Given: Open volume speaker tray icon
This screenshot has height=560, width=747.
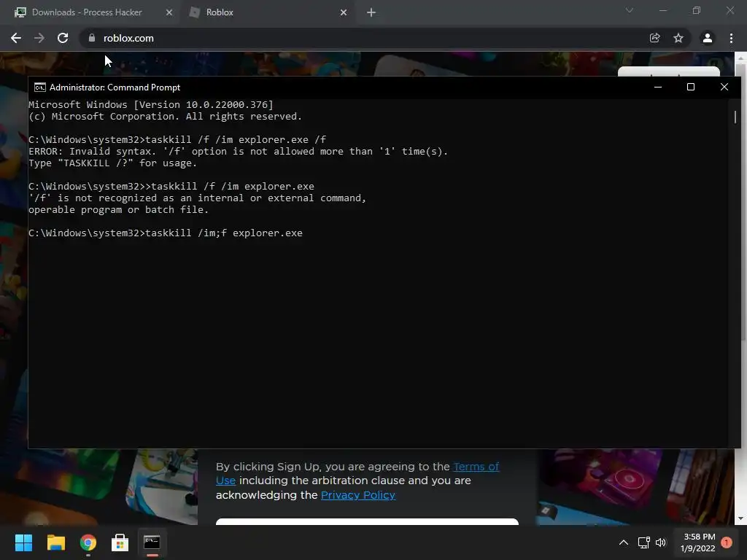Looking at the screenshot, I should coord(661,542).
